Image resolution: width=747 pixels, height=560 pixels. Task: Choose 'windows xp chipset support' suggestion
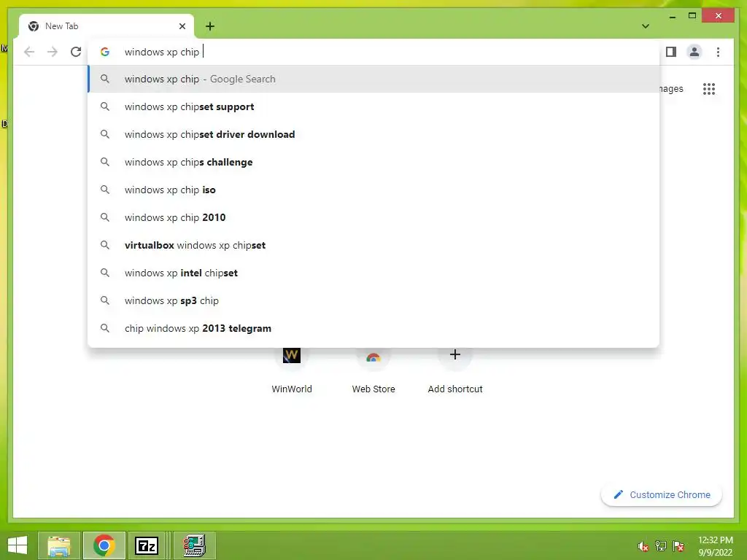click(373, 106)
